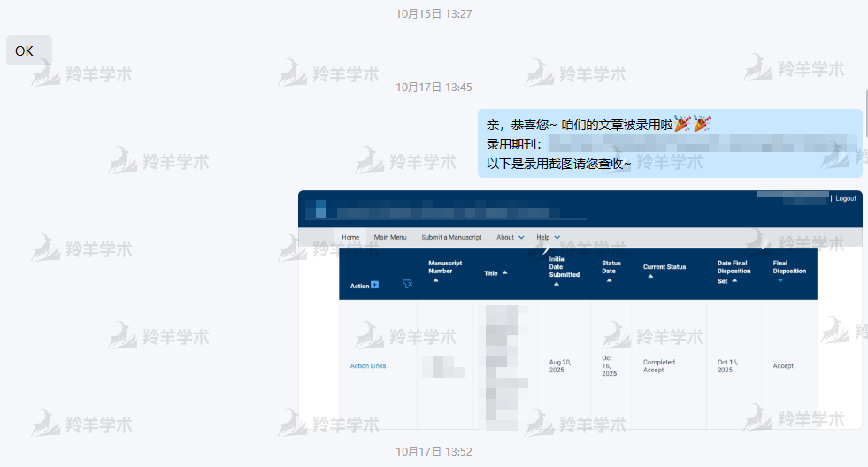Open the acceptance screenshot image
The image size is (868, 467).
coord(580,336)
